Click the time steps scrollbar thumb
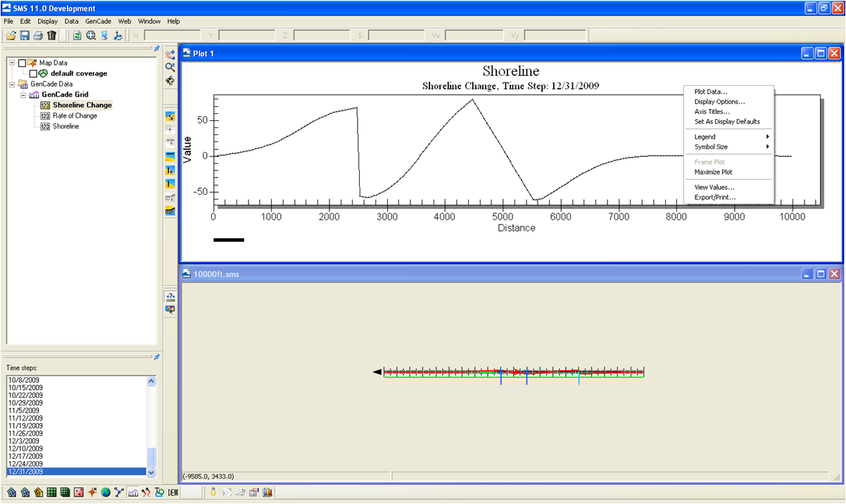Viewport: 846px width, 504px height. (151, 458)
